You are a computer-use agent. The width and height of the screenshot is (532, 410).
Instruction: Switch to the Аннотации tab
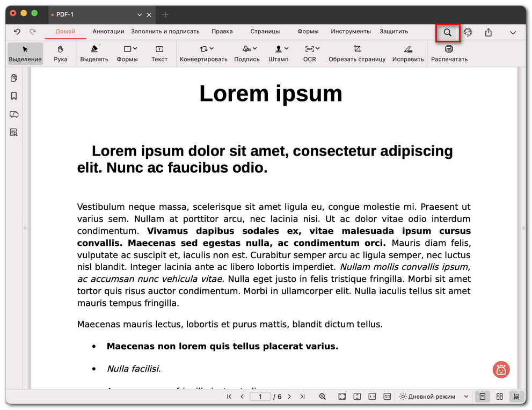coord(108,32)
